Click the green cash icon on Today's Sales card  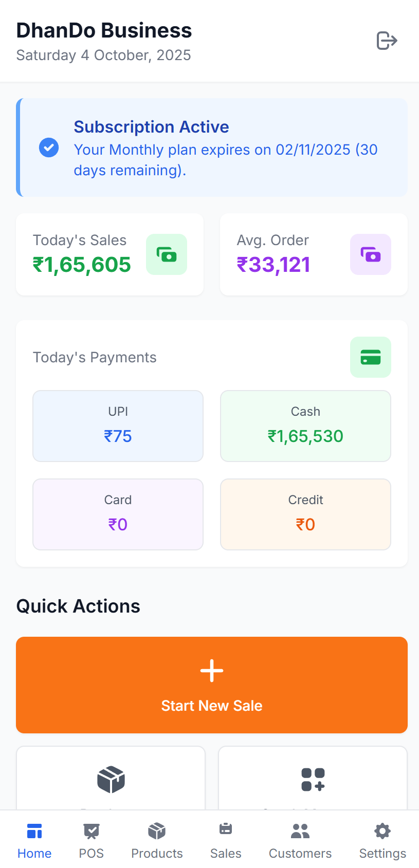(166, 254)
